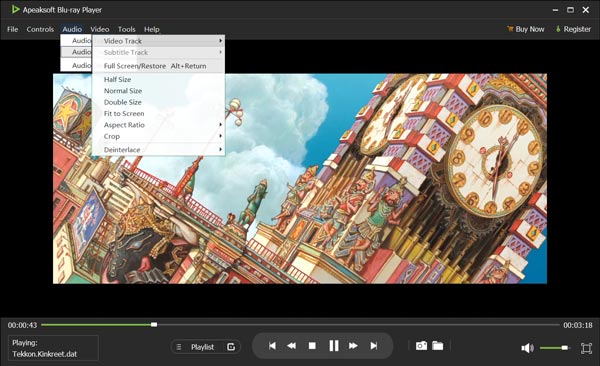
Task: Open the Controls menu
Action: [40, 29]
